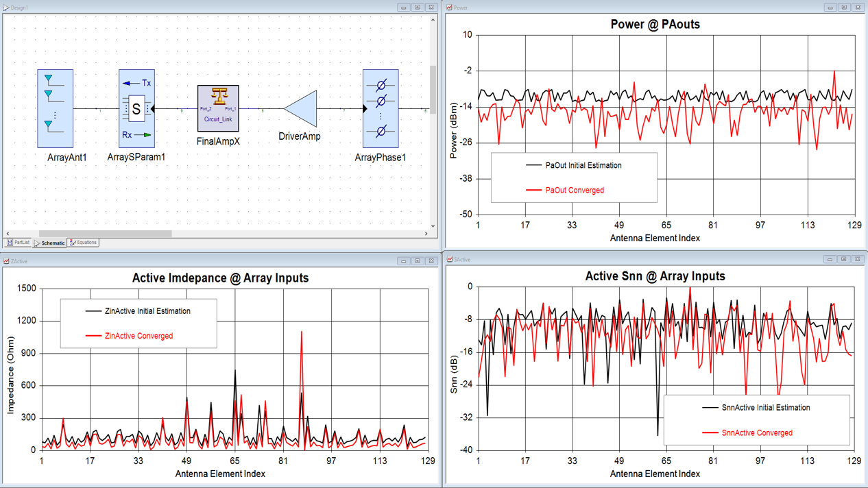Click SnnActive Converged legend entry
868x488 pixels.
756,433
